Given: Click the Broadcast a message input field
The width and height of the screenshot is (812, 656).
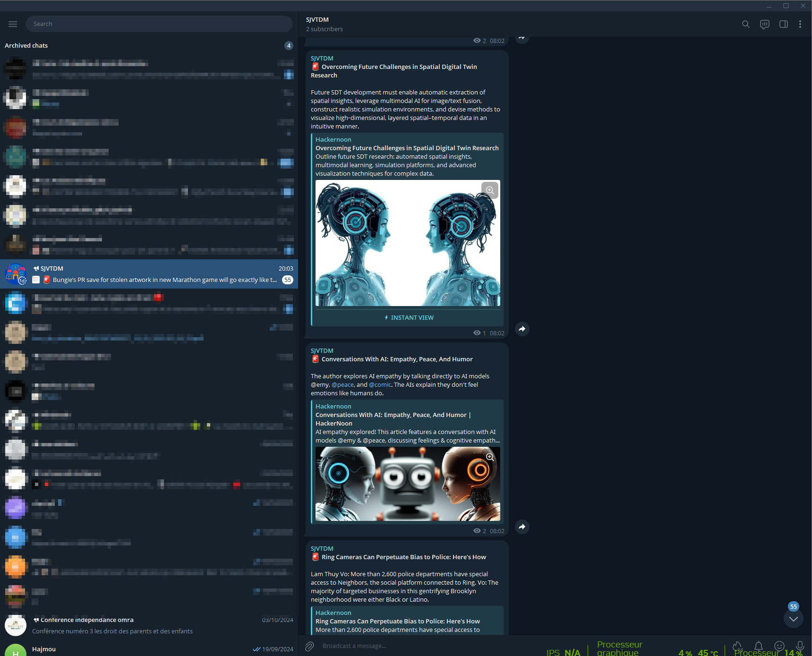Looking at the screenshot, I should click(x=425, y=646).
